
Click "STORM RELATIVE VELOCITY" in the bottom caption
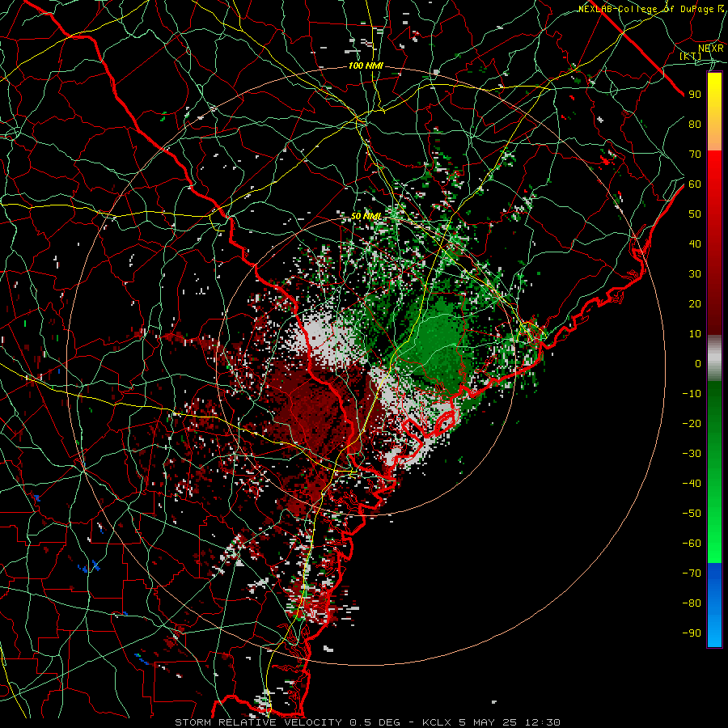tap(258, 722)
